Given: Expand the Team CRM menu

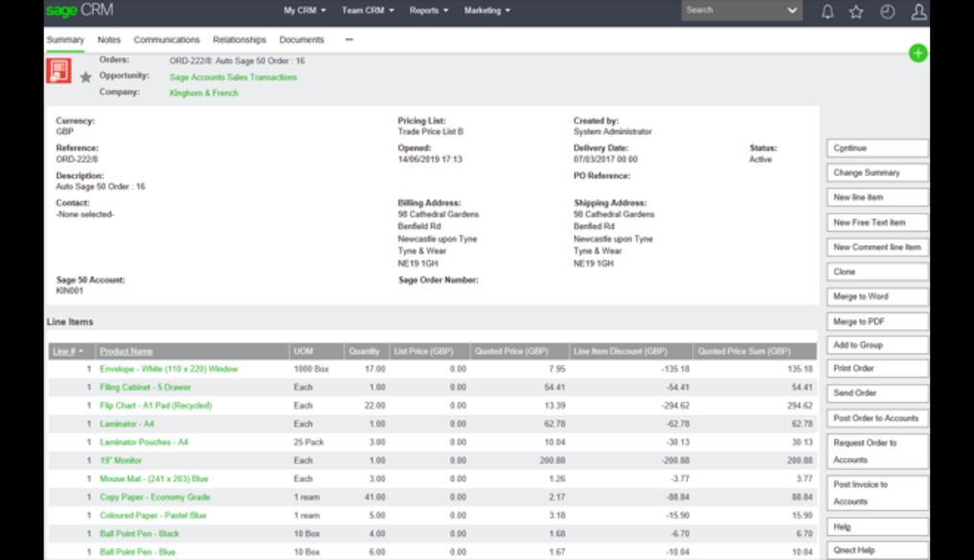Looking at the screenshot, I should (x=368, y=11).
